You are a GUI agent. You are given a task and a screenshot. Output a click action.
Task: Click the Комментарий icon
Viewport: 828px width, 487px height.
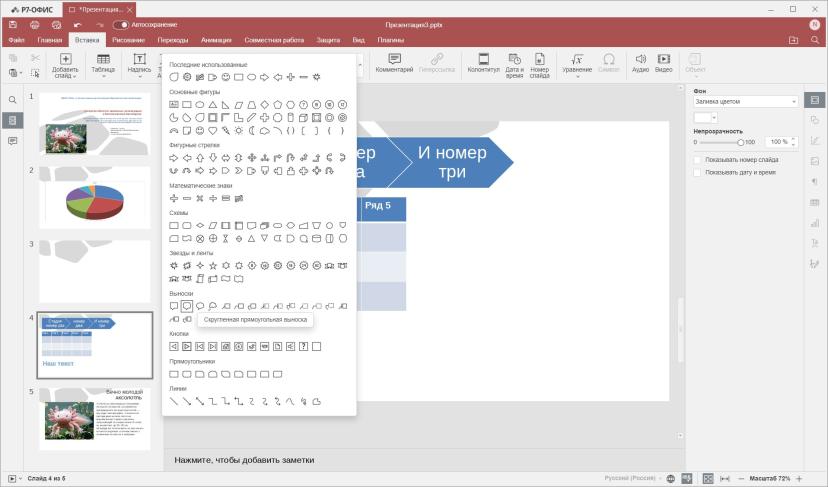[x=394, y=63]
